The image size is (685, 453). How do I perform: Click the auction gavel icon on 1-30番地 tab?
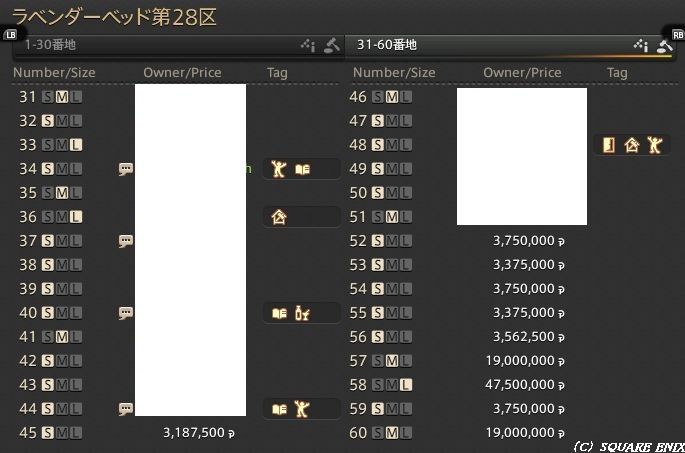332,45
